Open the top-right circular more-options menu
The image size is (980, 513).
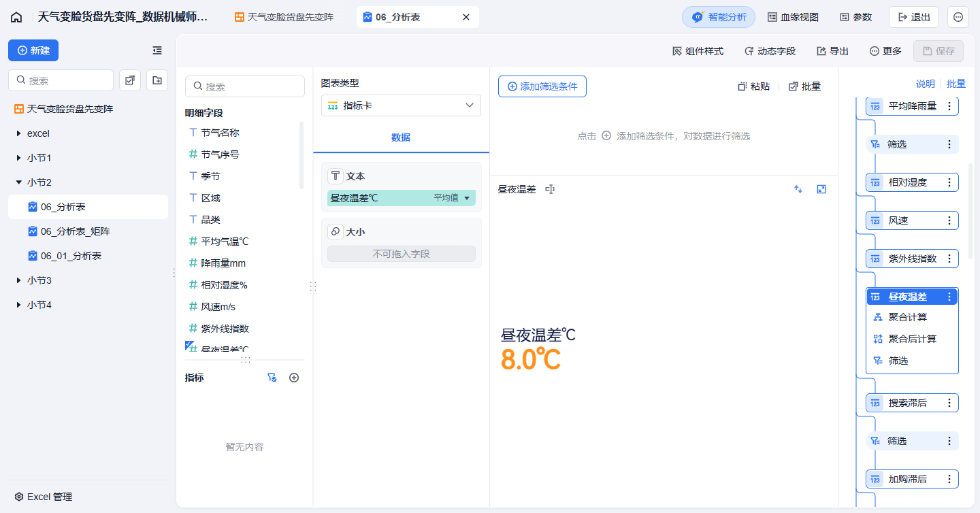958,17
